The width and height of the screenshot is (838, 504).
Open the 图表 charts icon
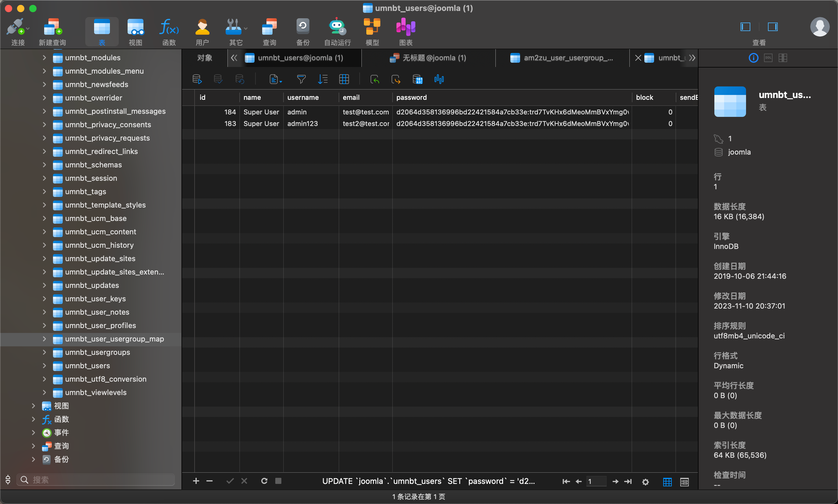[x=406, y=32]
